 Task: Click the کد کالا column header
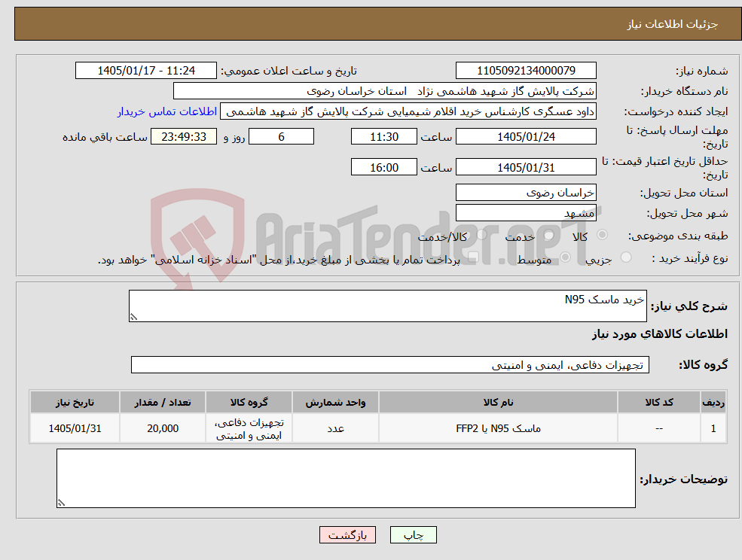(658, 402)
